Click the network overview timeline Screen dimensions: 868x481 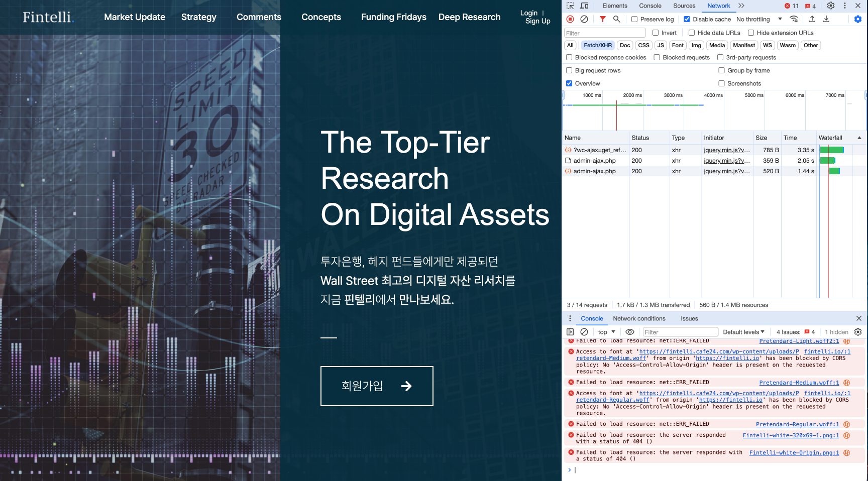point(714,110)
